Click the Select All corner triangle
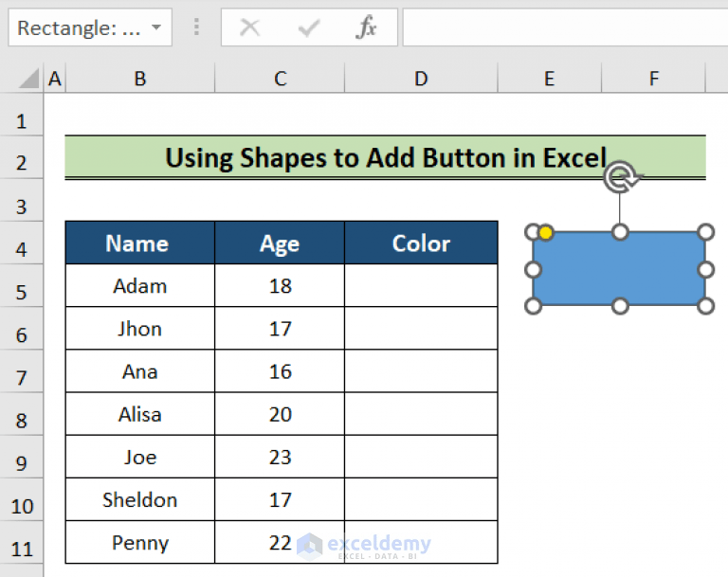 point(28,78)
